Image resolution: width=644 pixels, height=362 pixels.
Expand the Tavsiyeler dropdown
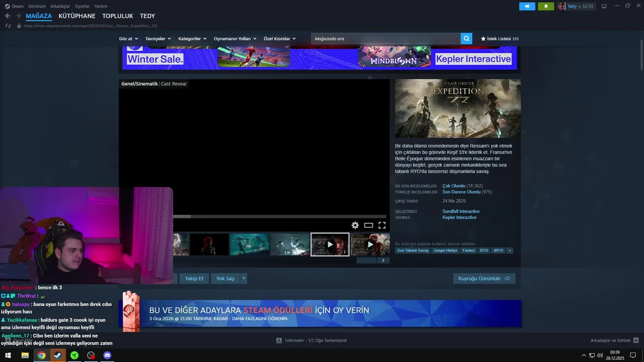(x=158, y=39)
